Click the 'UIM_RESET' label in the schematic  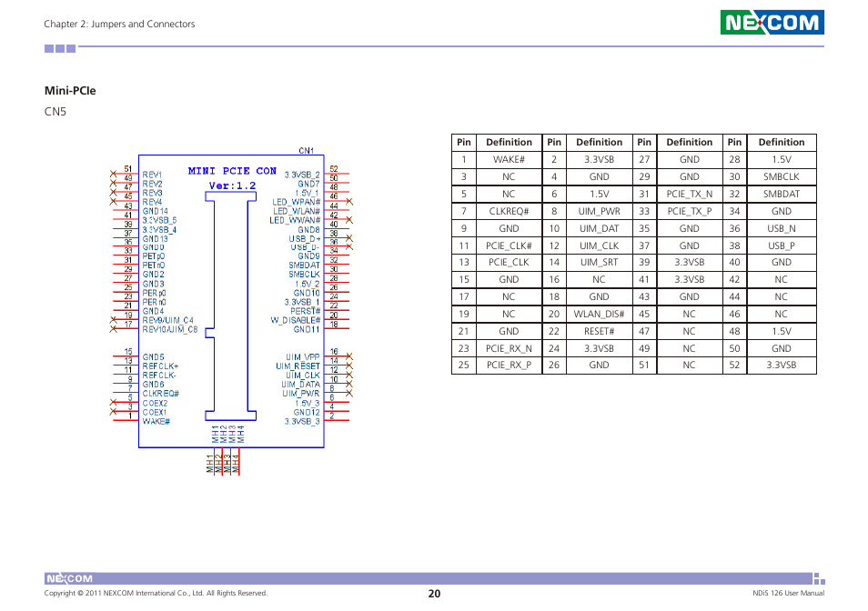pyautogui.click(x=298, y=366)
